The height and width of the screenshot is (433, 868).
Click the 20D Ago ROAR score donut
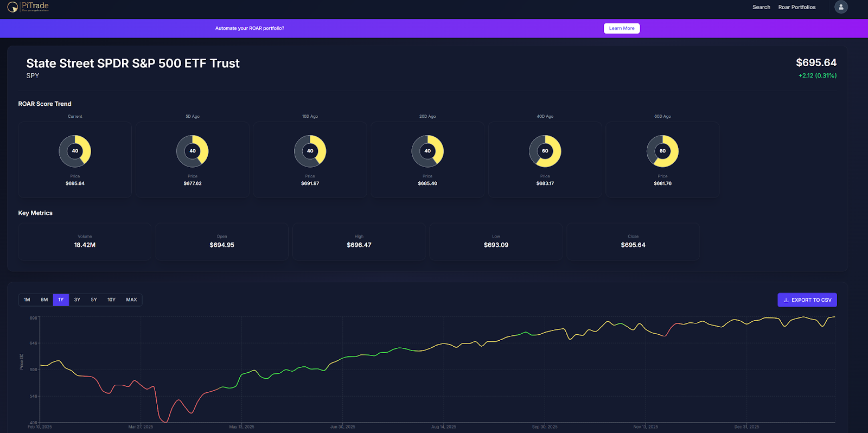click(427, 151)
